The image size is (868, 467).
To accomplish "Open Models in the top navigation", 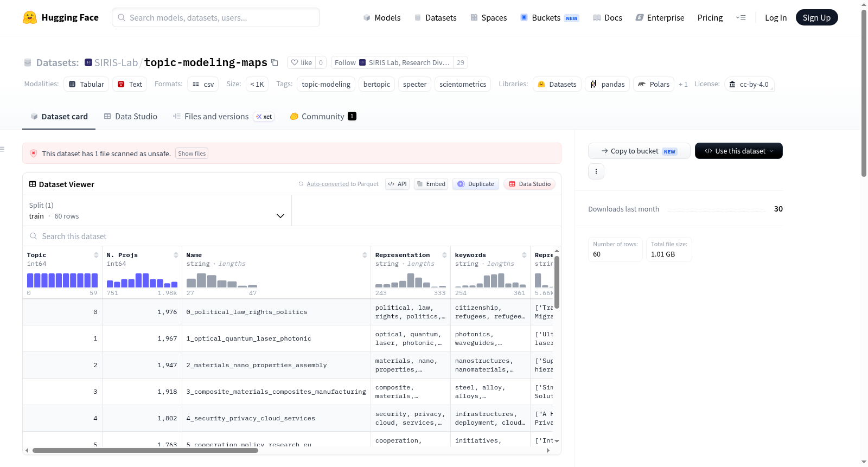I will coord(382,17).
